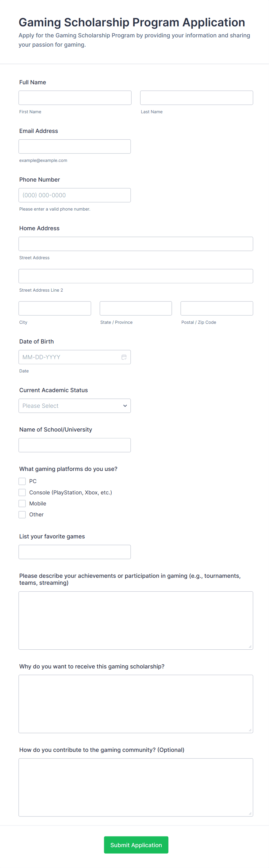The width and height of the screenshot is (269, 868).
Task: Click the Name of School/University field
Action: coord(74,445)
